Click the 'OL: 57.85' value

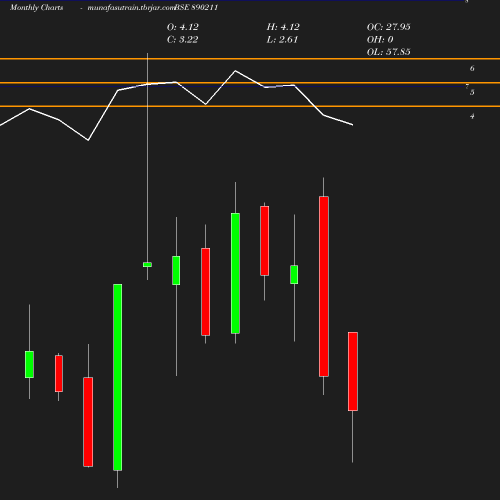click(389, 52)
